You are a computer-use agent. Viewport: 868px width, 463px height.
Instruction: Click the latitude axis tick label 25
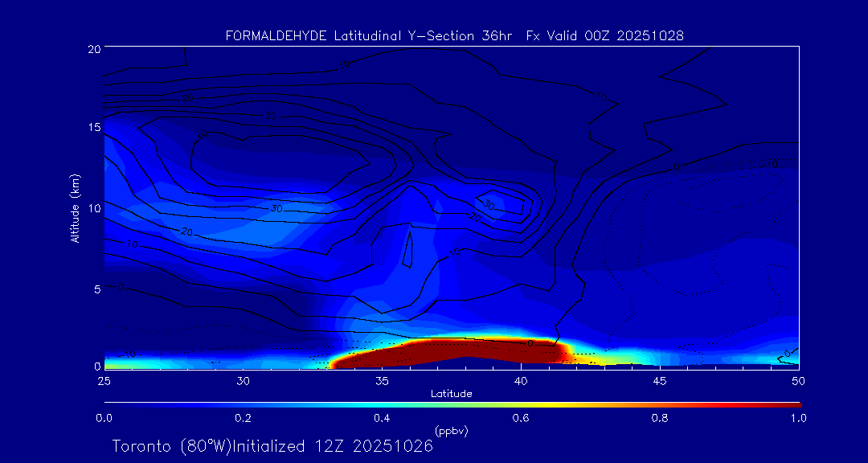click(x=104, y=381)
